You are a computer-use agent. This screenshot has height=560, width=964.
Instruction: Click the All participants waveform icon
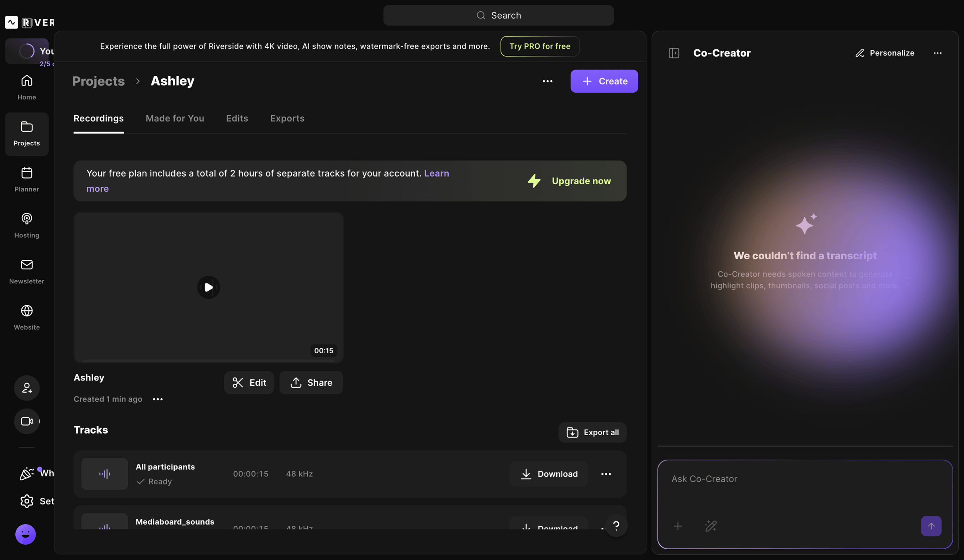(x=104, y=474)
